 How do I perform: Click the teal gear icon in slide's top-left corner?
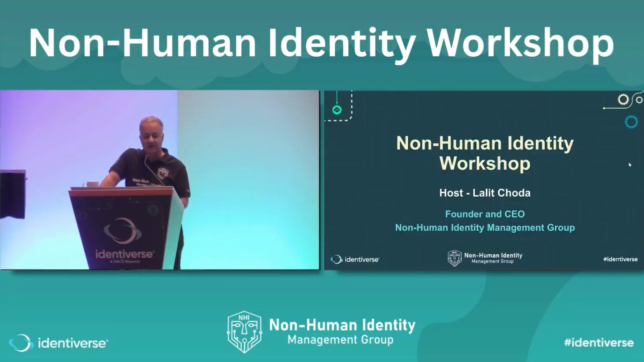[x=337, y=110]
